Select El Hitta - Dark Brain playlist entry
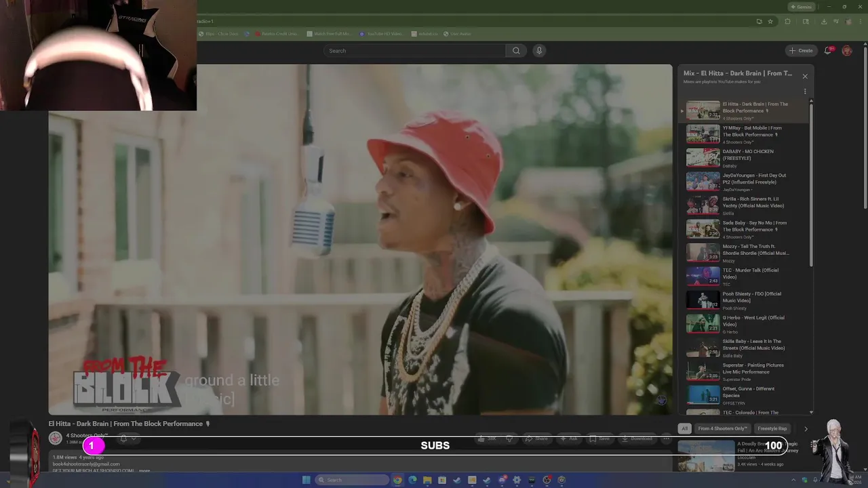Viewport: 868px width, 488px height. tap(745, 110)
